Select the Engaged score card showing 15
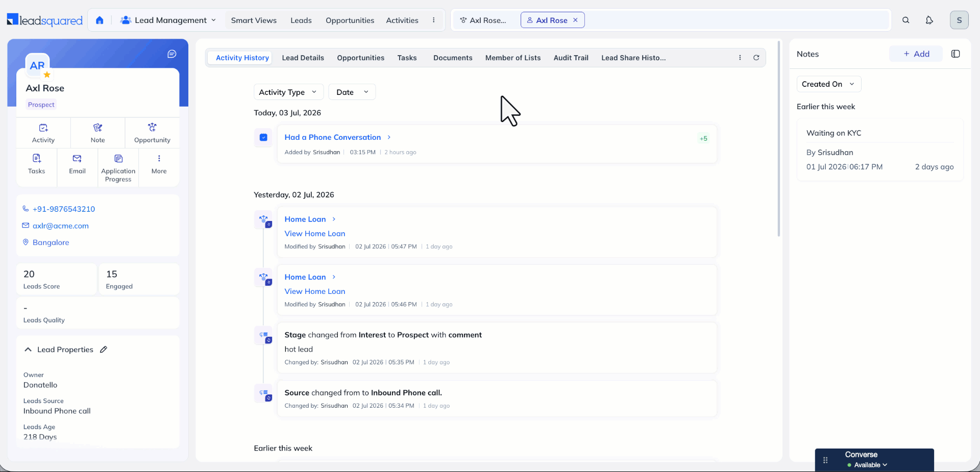This screenshot has height=472, width=980. click(x=139, y=279)
